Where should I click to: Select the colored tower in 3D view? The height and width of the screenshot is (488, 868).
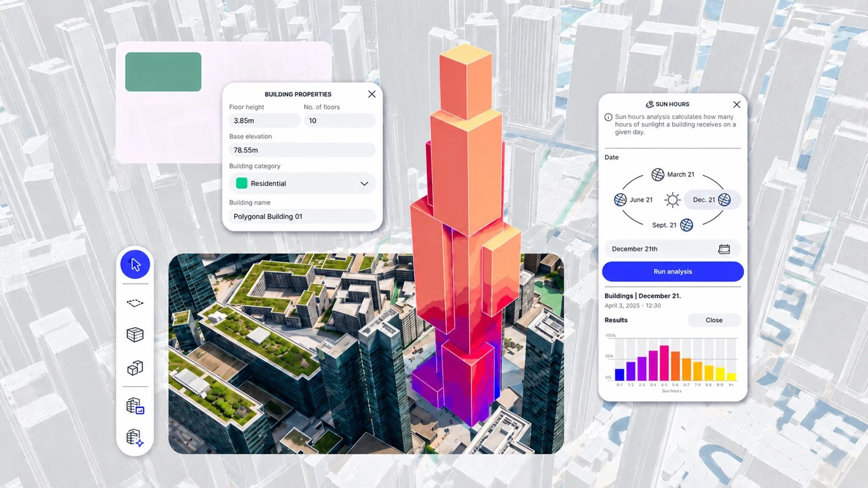point(466,235)
